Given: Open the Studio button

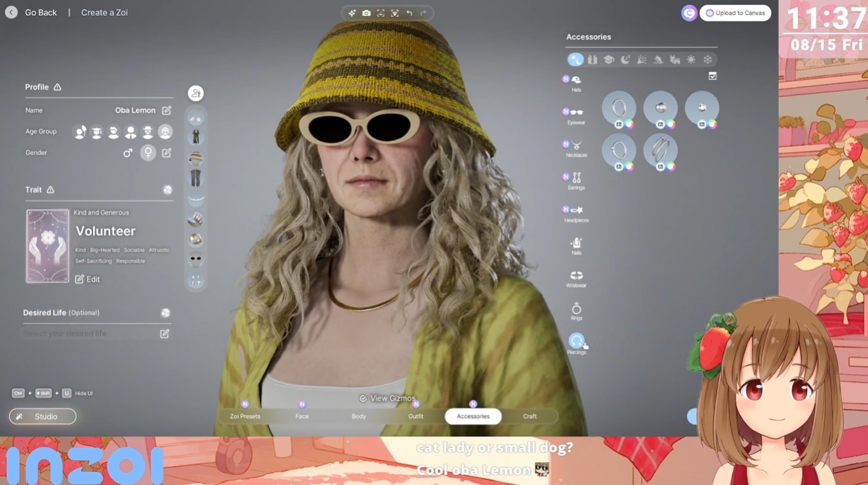Looking at the screenshot, I should tap(43, 417).
